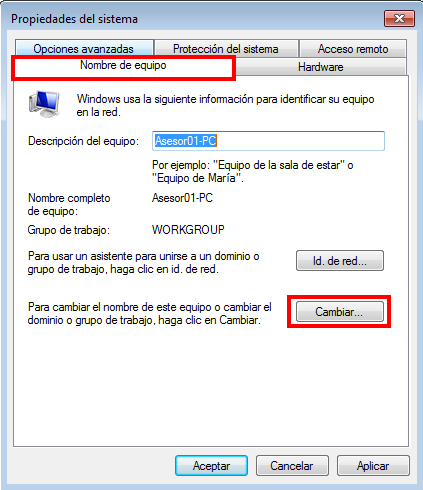Click the WORKGROUP workgroup name text
The height and width of the screenshot is (490, 423).
tap(188, 230)
